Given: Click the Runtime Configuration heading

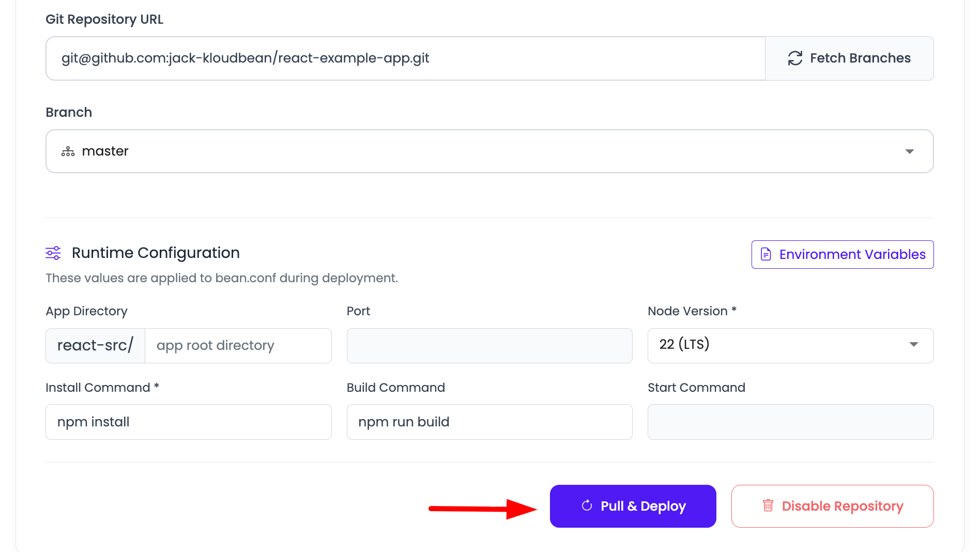Looking at the screenshot, I should (x=156, y=253).
